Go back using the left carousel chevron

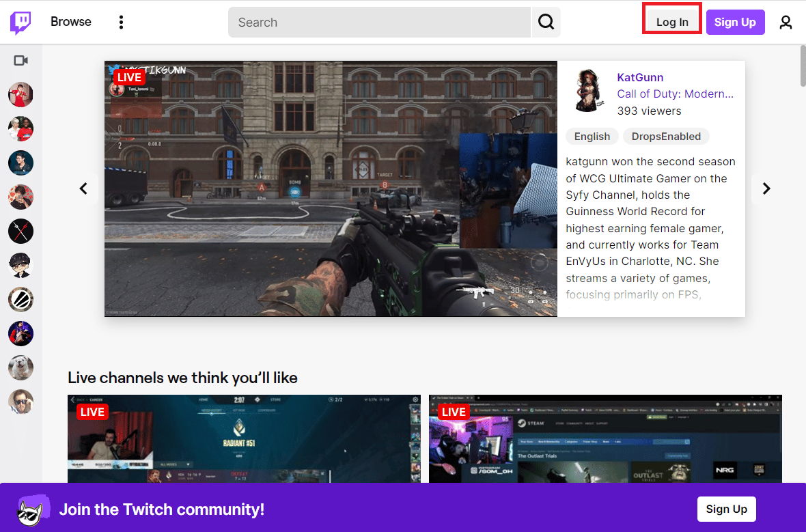[x=84, y=188]
